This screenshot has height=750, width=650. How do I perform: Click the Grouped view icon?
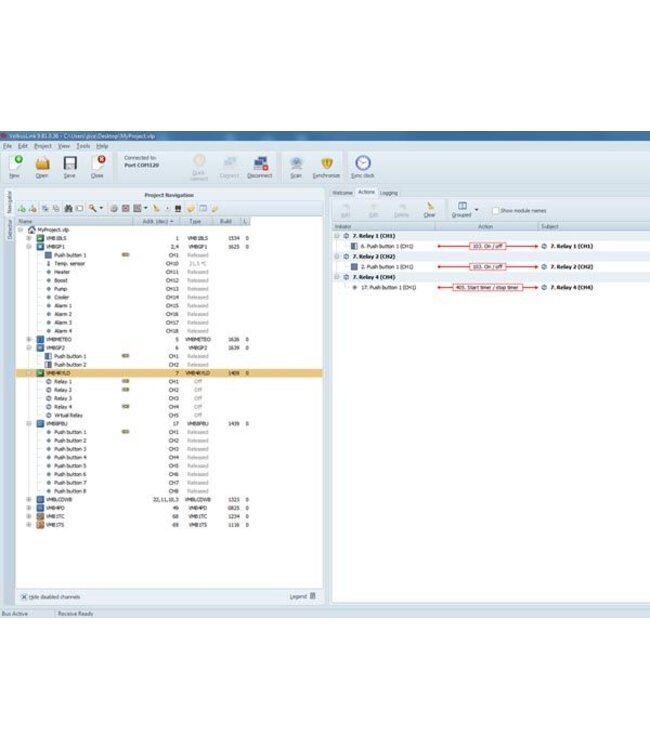(x=463, y=206)
